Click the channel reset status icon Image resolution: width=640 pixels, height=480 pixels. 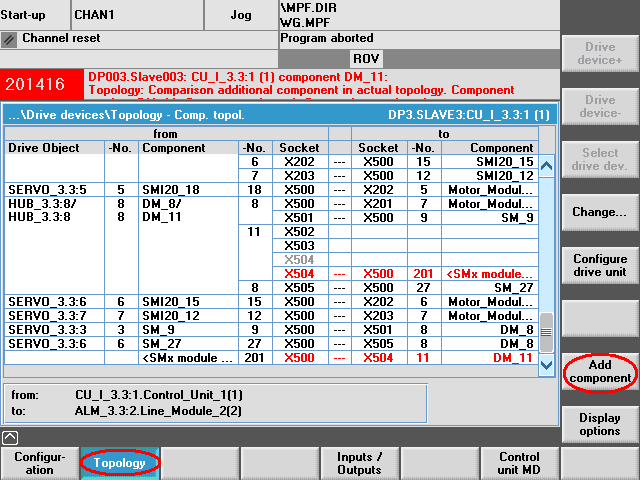tap(9, 40)
